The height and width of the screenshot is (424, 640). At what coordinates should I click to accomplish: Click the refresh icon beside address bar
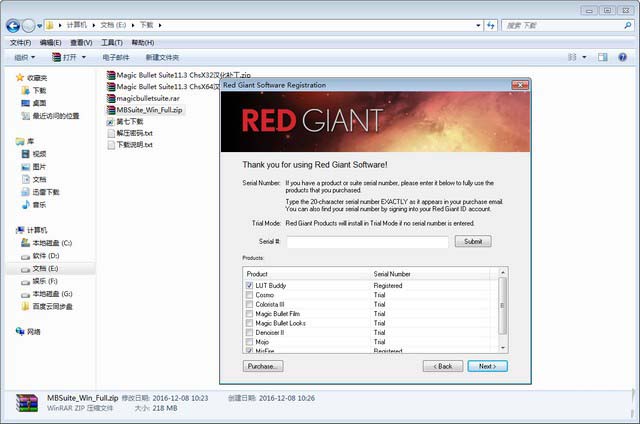[491, 25]
